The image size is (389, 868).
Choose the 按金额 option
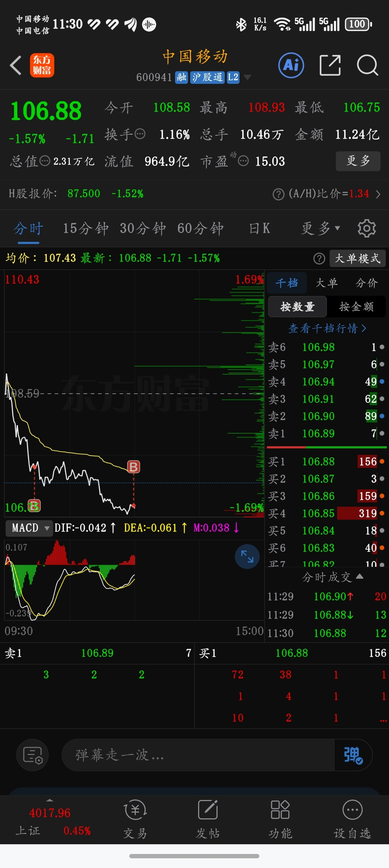coord(356,307)
